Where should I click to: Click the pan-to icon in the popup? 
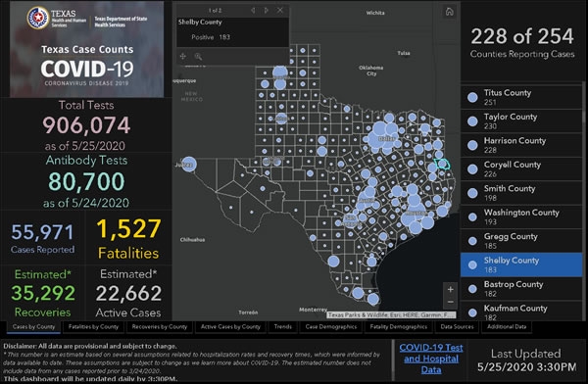click(183, 56)
